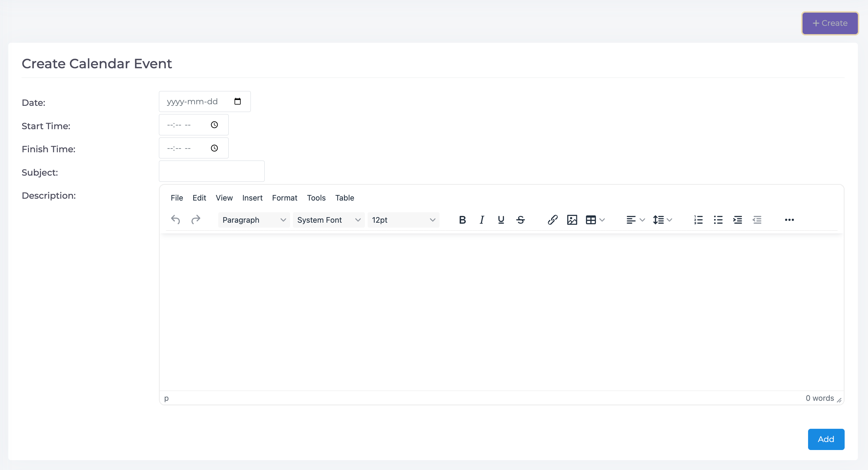This screenshot has width=868, height=470.
Task: Click the editor resize handle near word count
Action: tap(839, 400)
